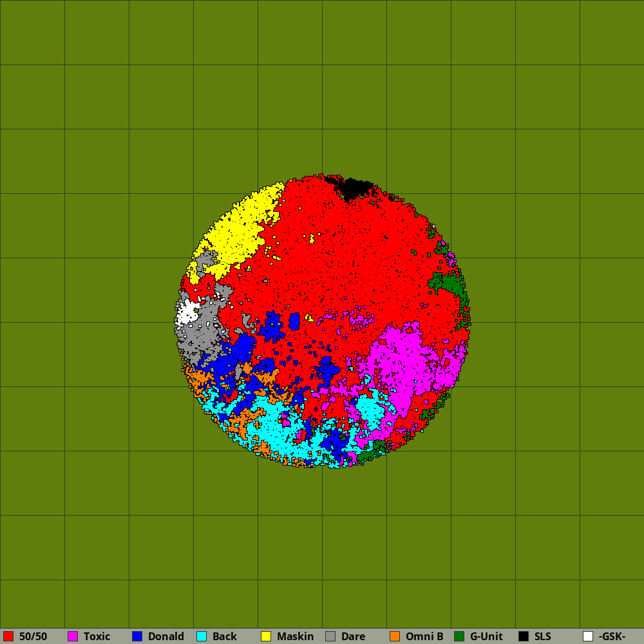
Task: Pick the yellow Maskin legend swatch
Action: click(x=266, y=636)
